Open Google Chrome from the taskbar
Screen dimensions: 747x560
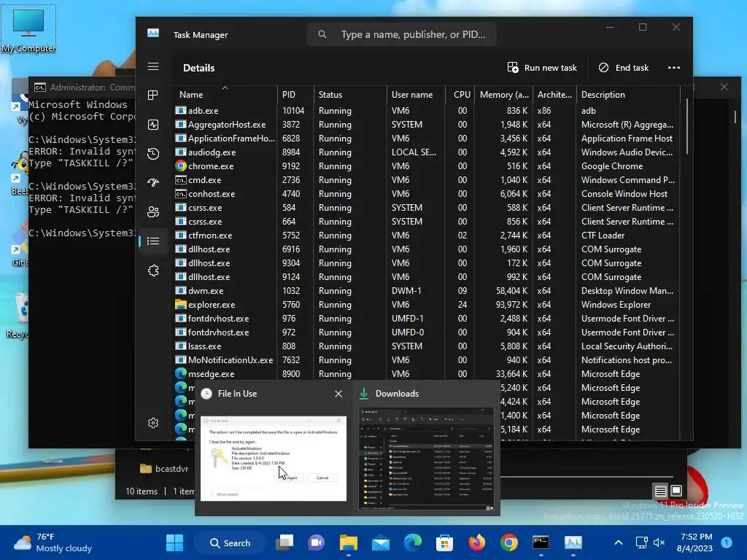click(508, 542)
